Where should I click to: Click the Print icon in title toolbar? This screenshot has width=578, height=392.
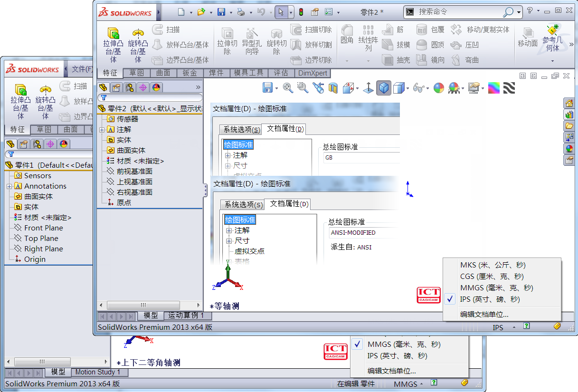point(241,12)
